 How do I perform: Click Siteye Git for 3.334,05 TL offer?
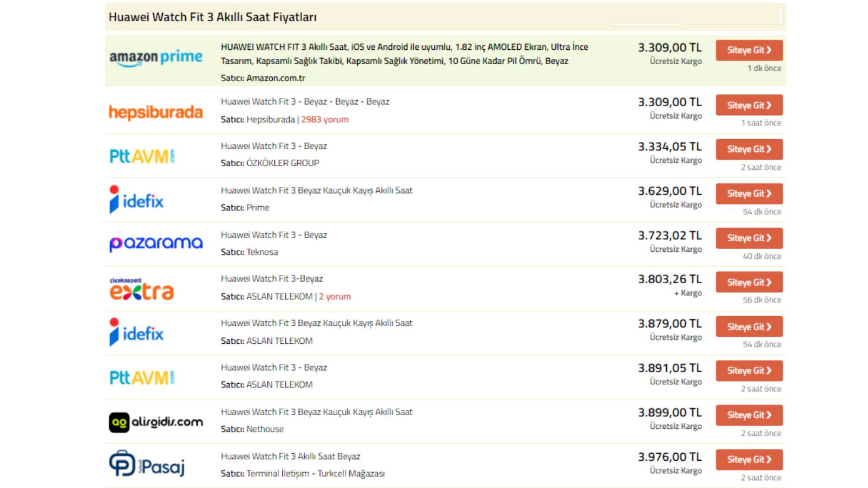pos(749,149)
